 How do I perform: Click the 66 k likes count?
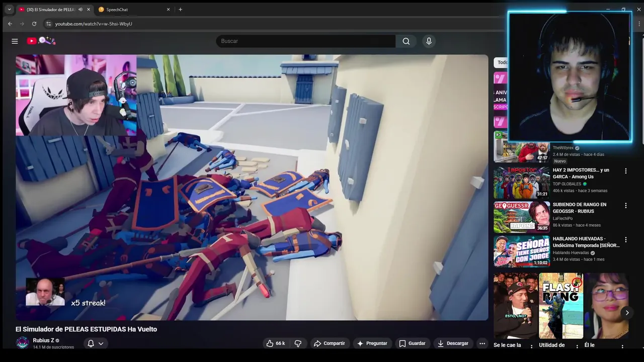[x=280, y=343]
